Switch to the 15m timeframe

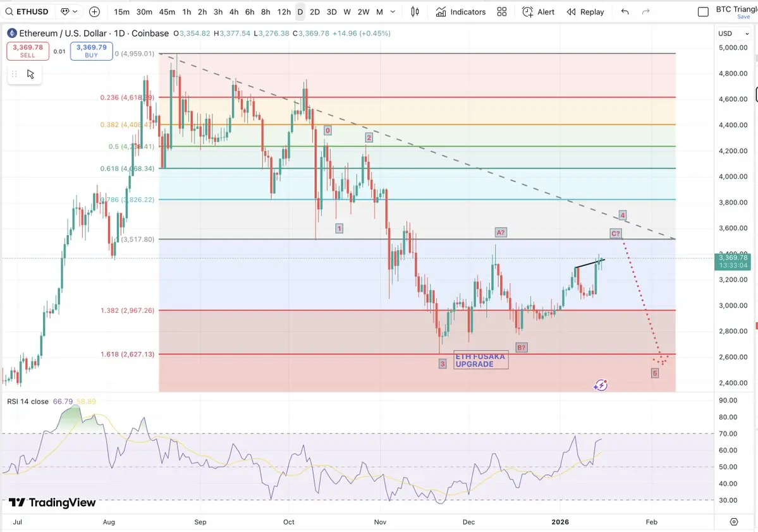[x=122, y=11]
